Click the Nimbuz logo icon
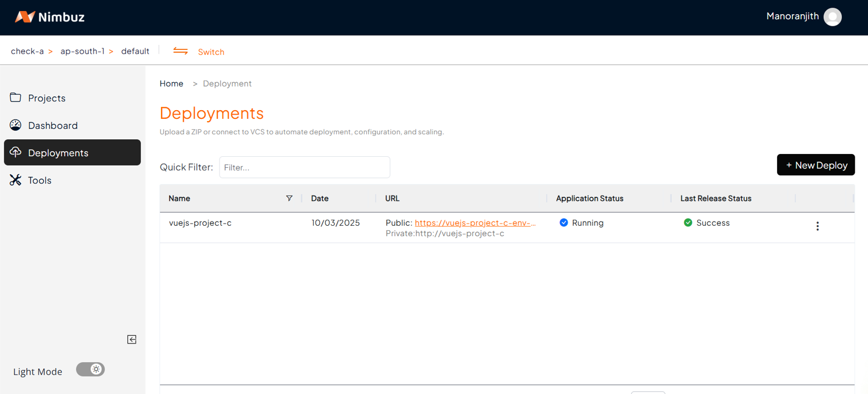The width and height of the screenshot is (868, 394). coord(25,17)
